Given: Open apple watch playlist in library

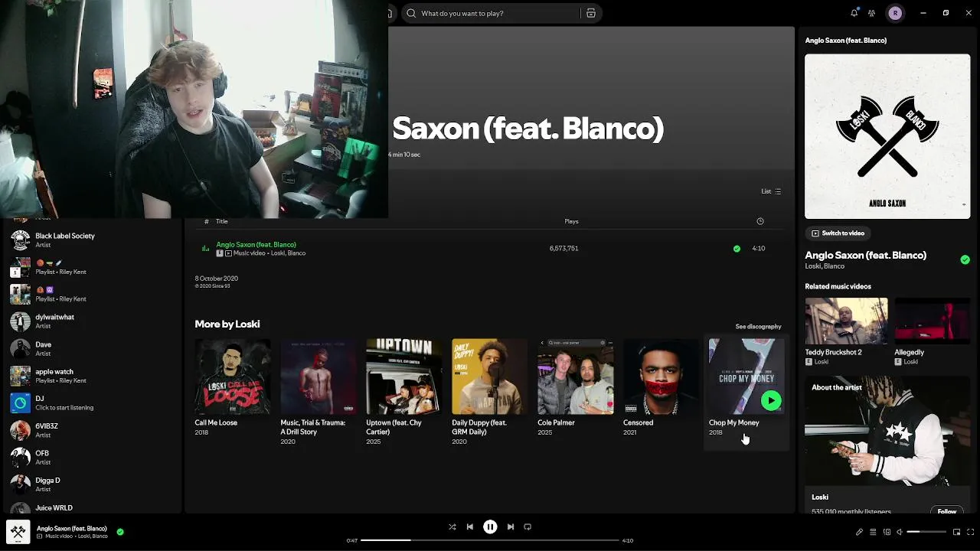Looking at the screenshot, I should click(x=92, y=376).
